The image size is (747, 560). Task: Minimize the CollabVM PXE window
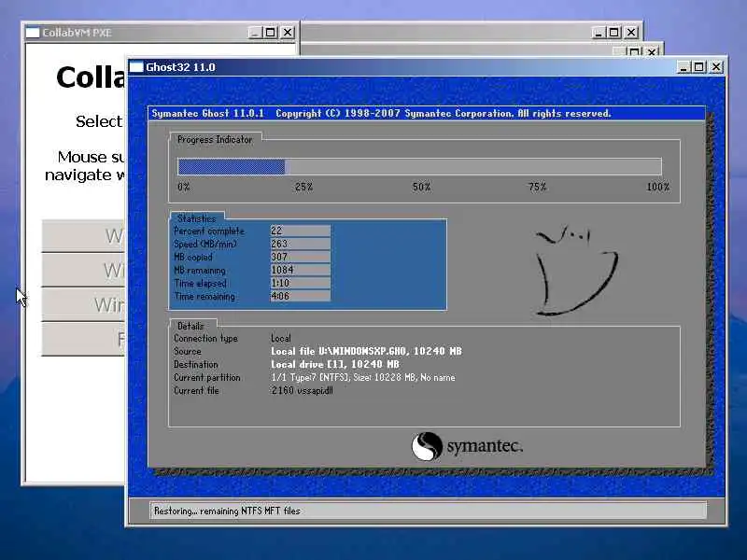(255, 33)
